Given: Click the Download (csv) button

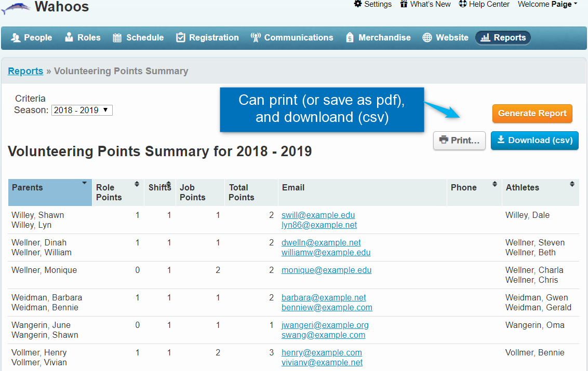Looking at the screenshot, I should click(534, 140).
